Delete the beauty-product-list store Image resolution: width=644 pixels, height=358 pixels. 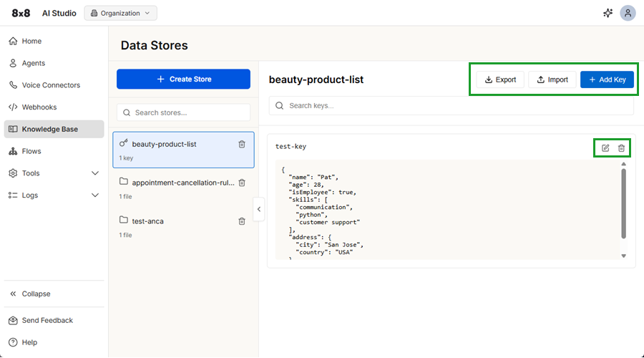point(242,144)
